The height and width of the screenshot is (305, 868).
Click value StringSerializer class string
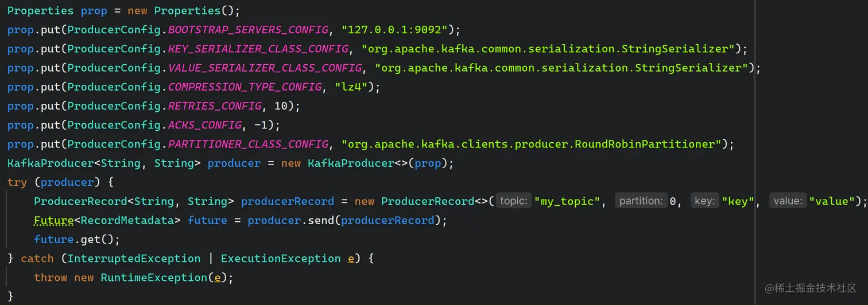pyautogui.click(x=561, y=68)
